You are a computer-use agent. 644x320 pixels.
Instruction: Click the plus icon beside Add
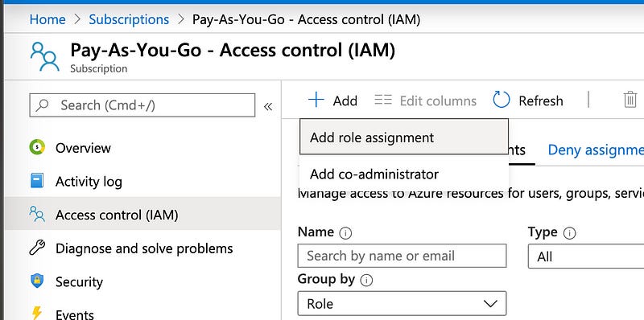pos(316,100)
